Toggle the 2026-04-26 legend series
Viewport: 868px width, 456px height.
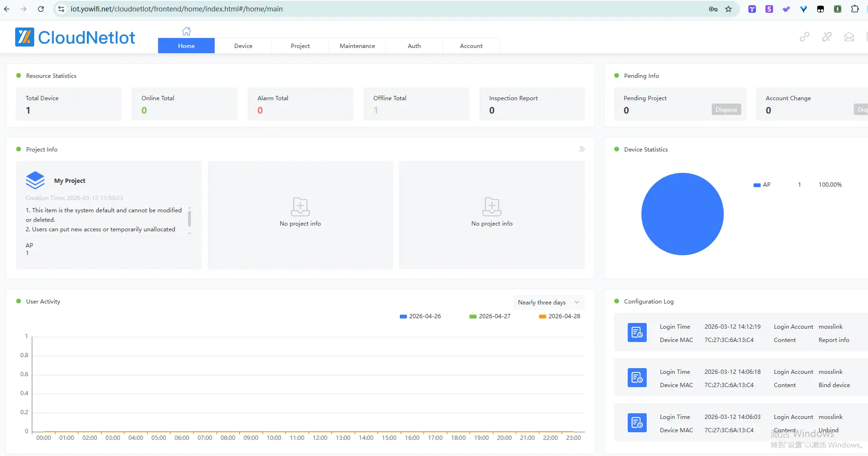pos(420,316)
